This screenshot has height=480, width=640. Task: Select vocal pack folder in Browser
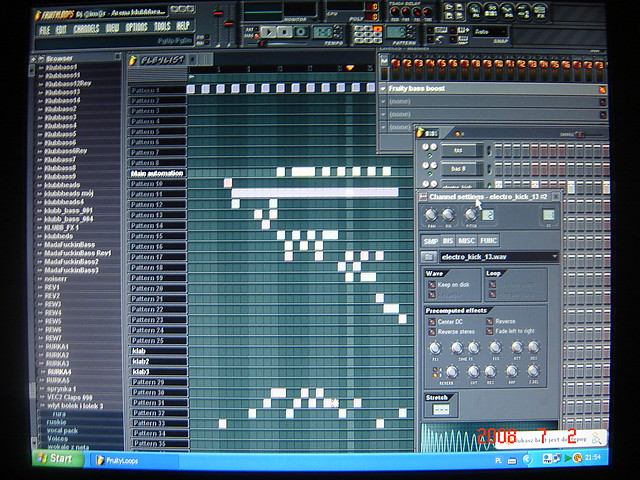click(x=62, y=430)
